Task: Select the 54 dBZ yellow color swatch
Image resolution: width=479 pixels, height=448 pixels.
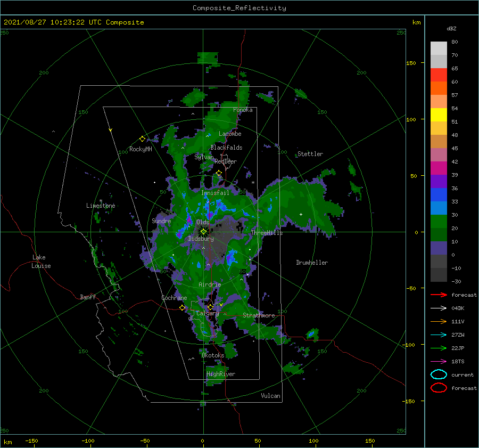Action: coord(439,115)
